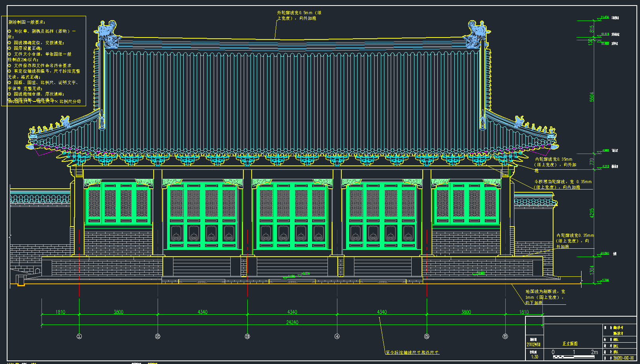Click the 1:30 scale value in title block
This screenshot has height=364, width=640.
tap(534, 357)
